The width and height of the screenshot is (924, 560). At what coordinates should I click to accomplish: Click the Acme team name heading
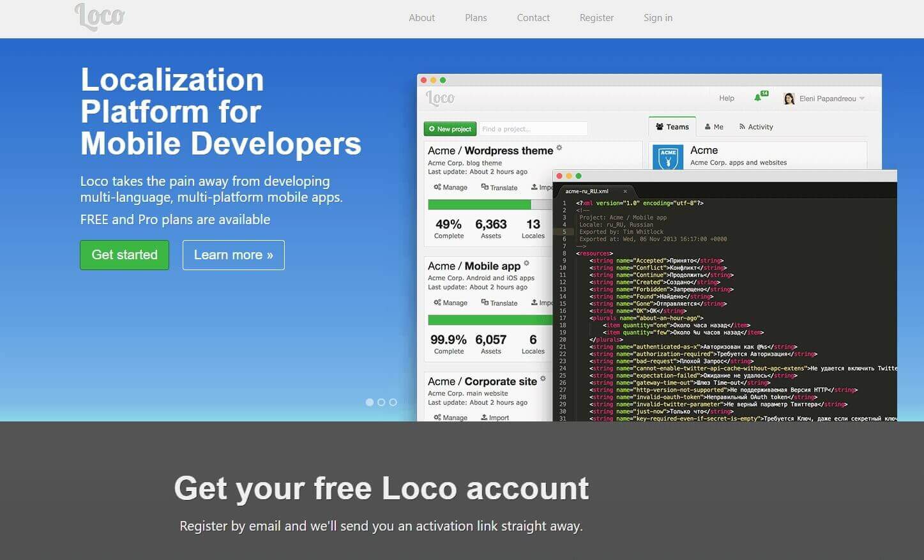(x=704, y=150)
